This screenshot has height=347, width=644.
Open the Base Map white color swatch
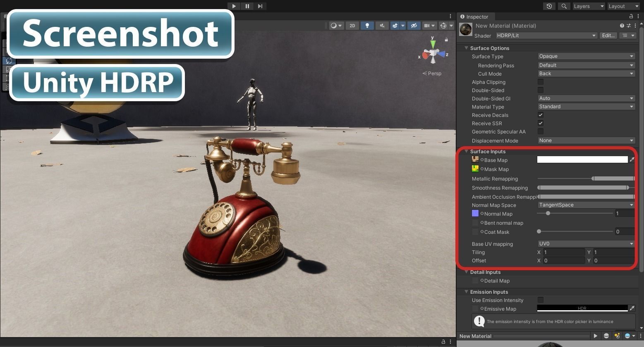(x=582, y=159)
